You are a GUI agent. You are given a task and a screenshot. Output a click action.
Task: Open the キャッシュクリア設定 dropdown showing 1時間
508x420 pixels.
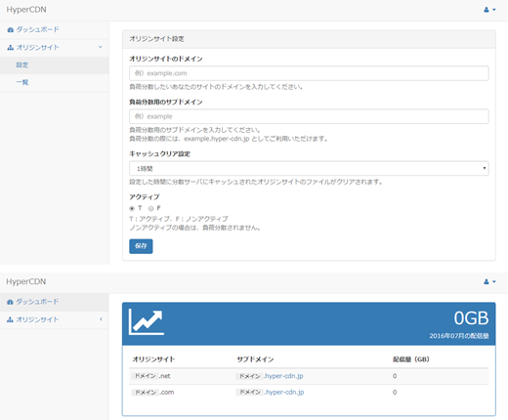309,168
